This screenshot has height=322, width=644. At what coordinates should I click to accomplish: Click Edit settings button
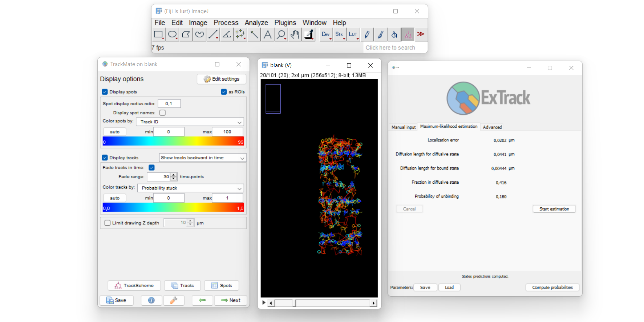click(222, 79)
